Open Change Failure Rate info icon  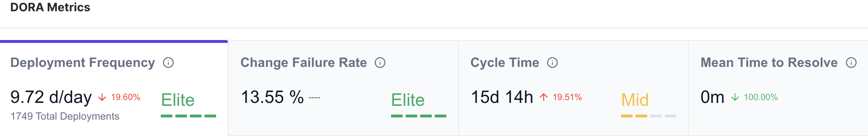380,63
